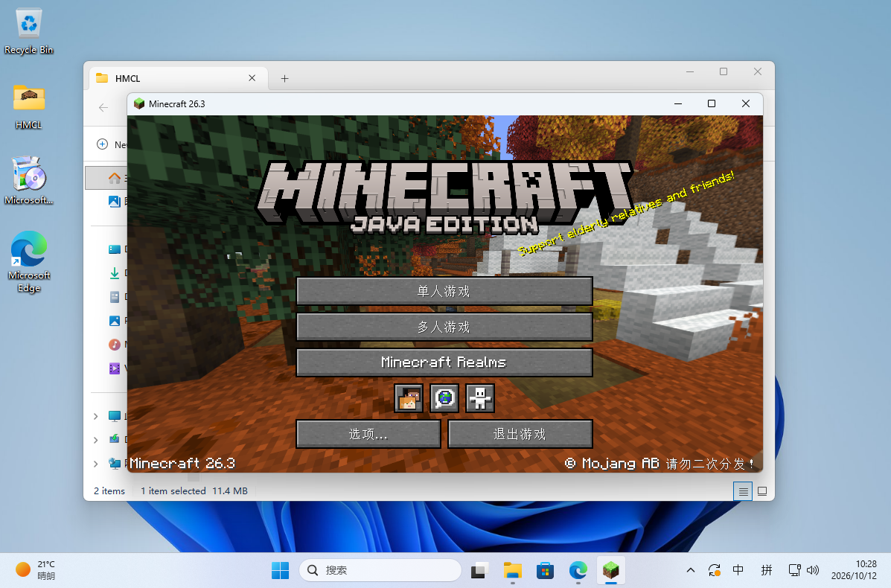The width and height of the screenshot is (891, 588).
Task: Open the Windows Start menu
Action: (280, 570)
